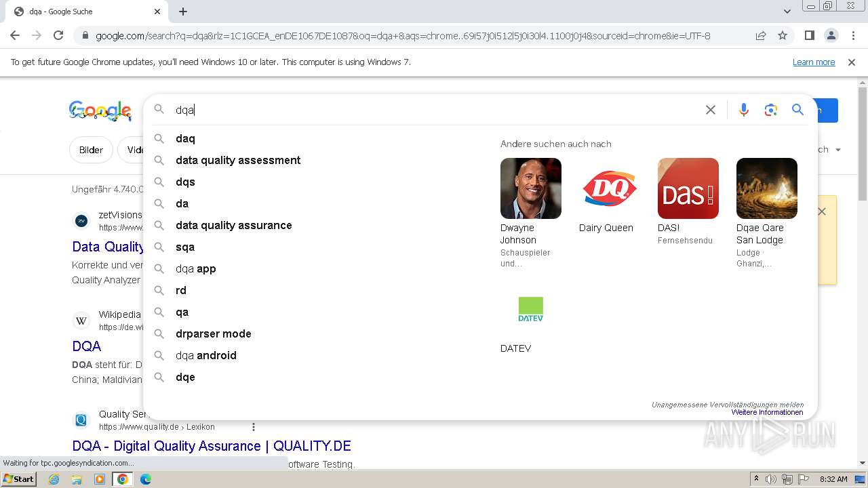Open Windows Explorer folder in taskbar
The height and width of the screenshot is (488, 868).
click(77, 479)
